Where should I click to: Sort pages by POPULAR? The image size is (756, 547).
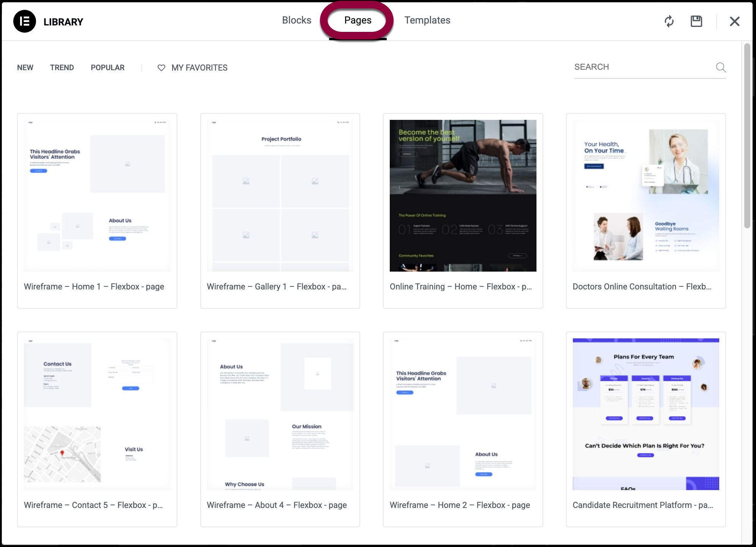[108, 68]
